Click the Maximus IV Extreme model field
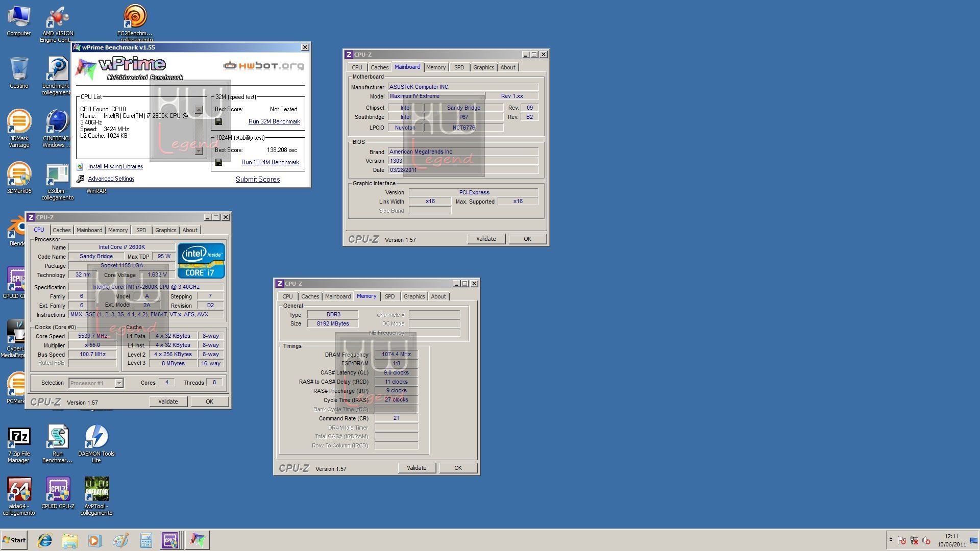 click(435, 96)
